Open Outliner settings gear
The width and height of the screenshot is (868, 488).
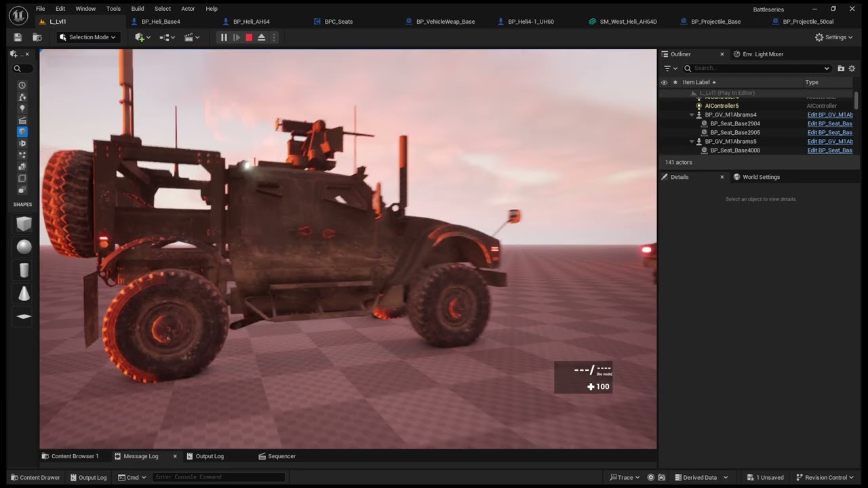(852, 68)
